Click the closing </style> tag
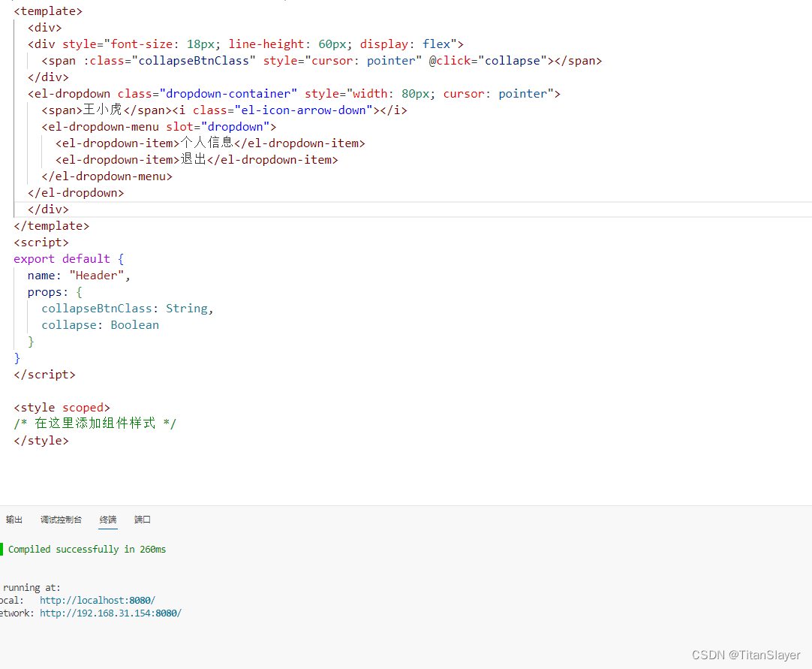812x669 pixels. click(x=41, y=441)
